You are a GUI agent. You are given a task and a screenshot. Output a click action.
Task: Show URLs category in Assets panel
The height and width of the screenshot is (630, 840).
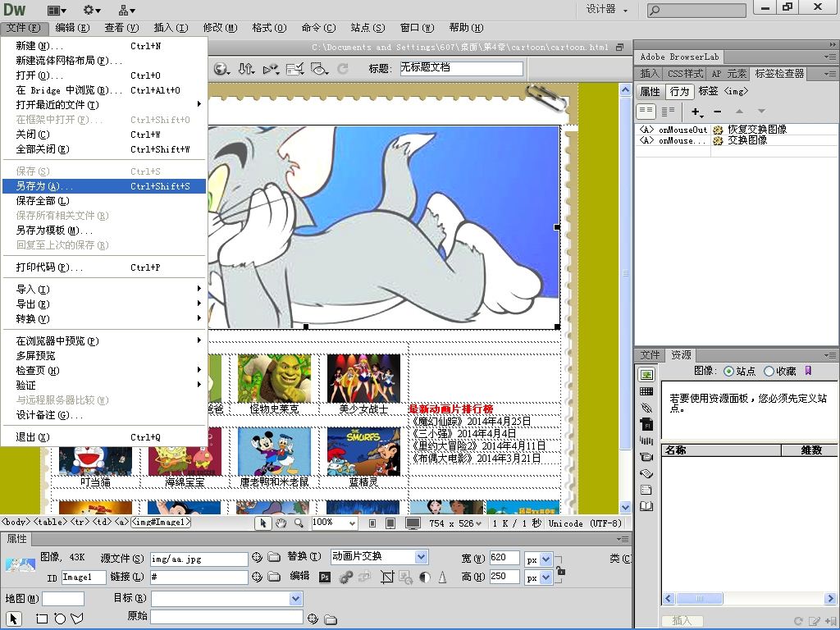pyautogui.click(x=646, y=409)
